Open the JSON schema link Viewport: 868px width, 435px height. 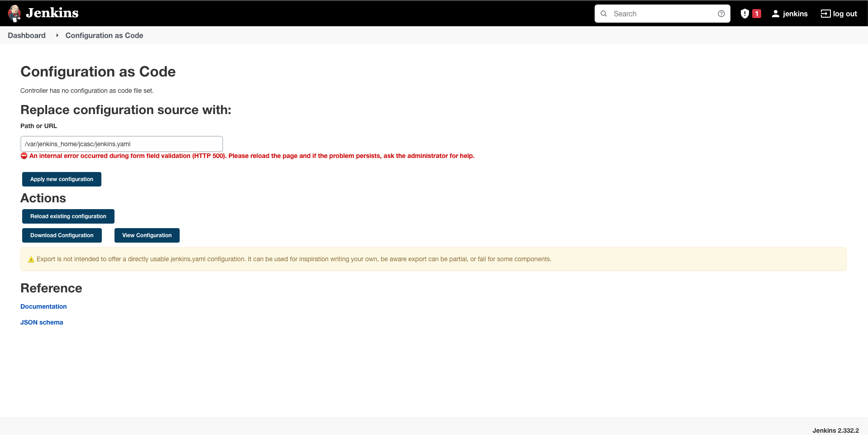pos(42,322)
